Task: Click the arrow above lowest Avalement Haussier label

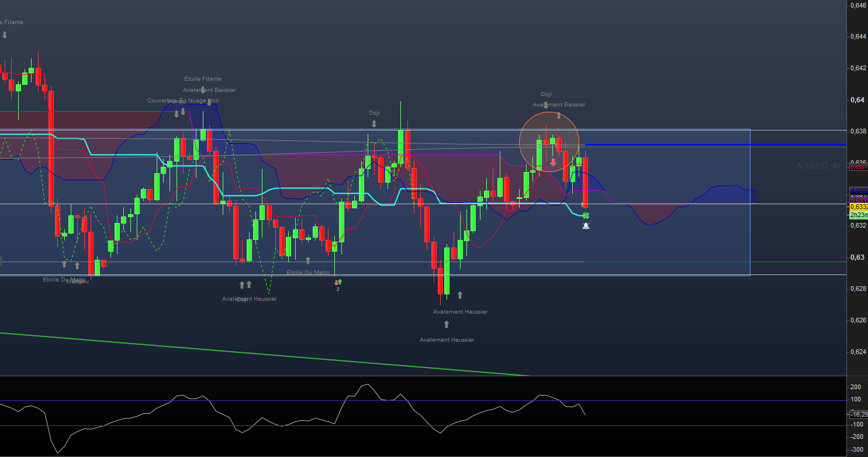Action: [447, 324]
